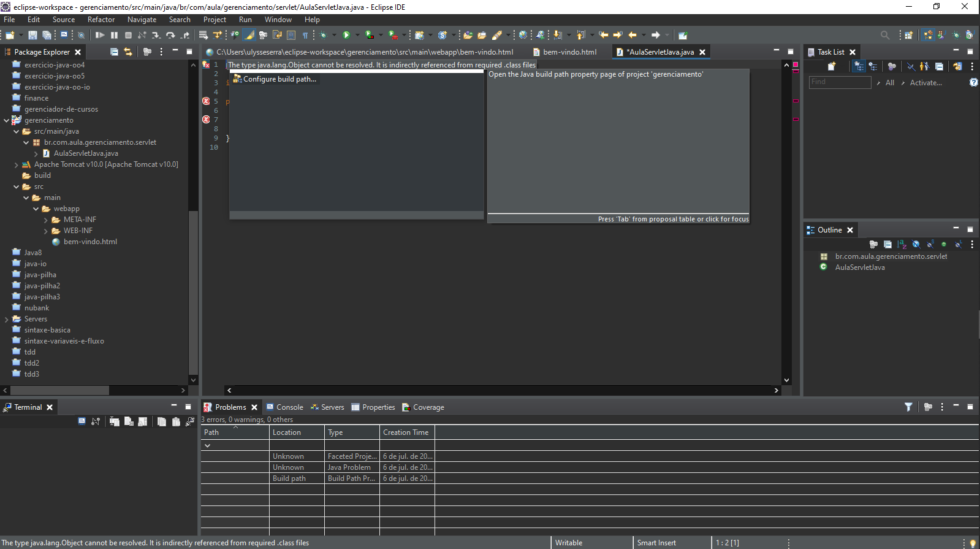Viewport: 980px width, 549px height.
Task: Expand AulaServletJava.java in Package Explorer
Action: tap(36, 153)
